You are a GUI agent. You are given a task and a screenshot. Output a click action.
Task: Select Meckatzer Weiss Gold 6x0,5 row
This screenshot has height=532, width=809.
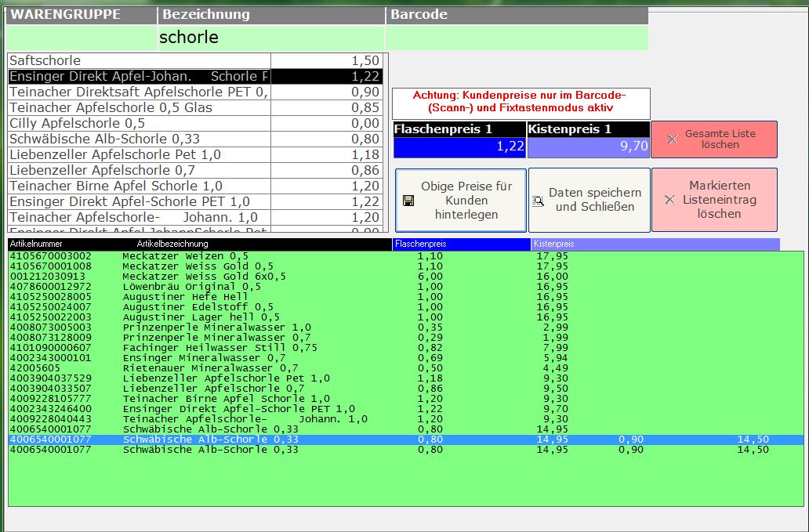406,277
